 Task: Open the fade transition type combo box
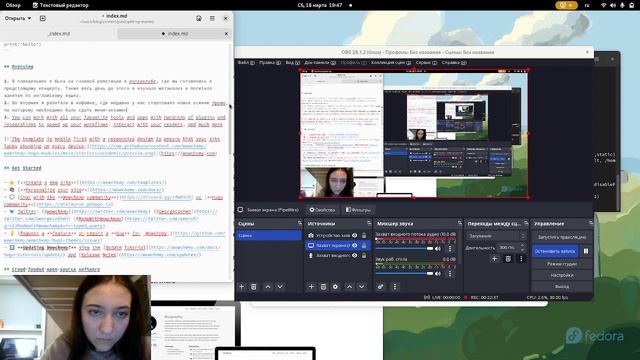click(497, 236)
